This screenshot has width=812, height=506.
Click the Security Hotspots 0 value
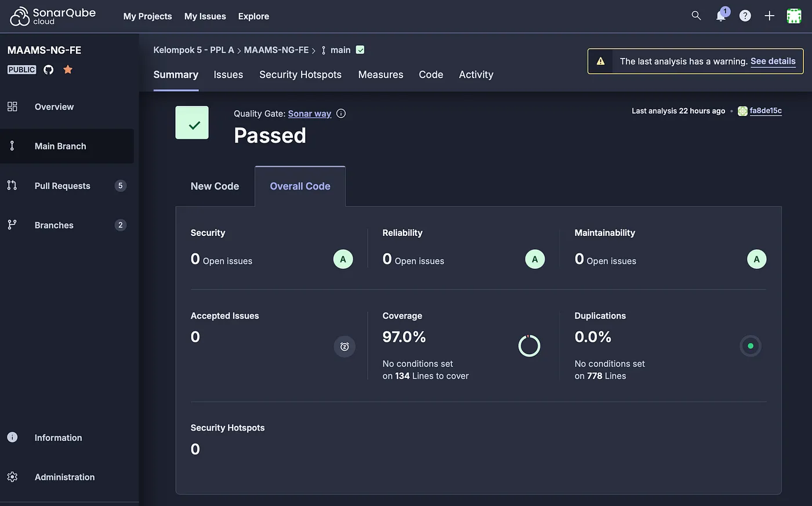click(x=195, y=449)
